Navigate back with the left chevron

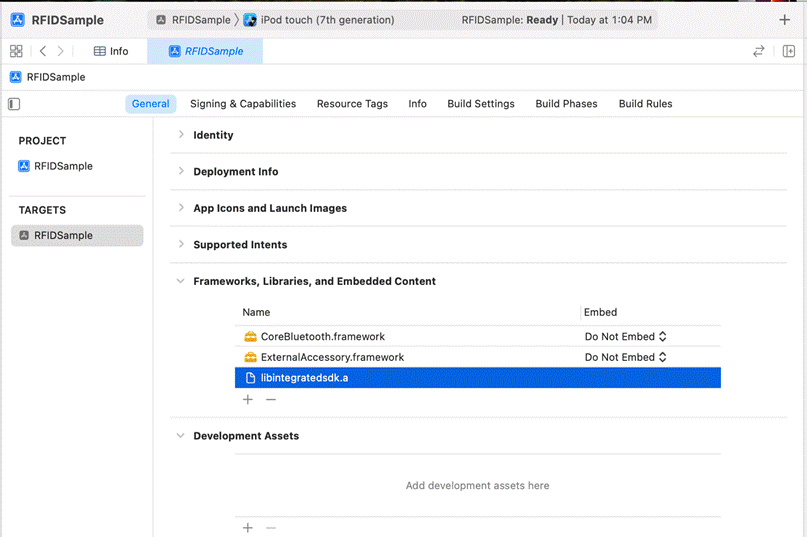pyautogui.click(x=43, y=51)
